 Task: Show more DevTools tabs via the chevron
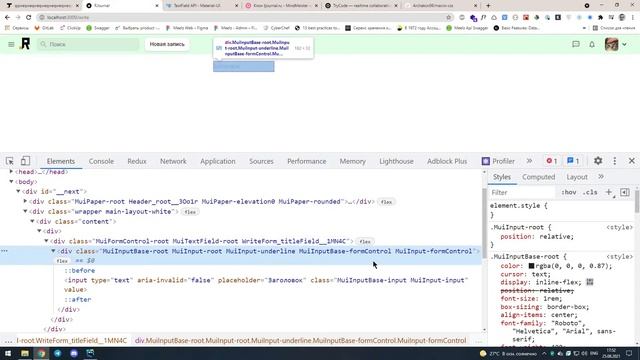click(529, 161)
